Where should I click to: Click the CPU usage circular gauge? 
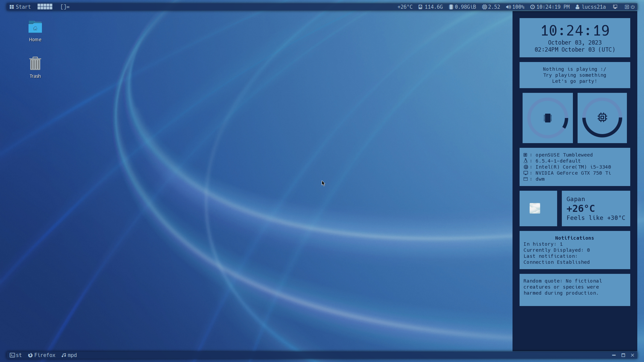point(602,118)
